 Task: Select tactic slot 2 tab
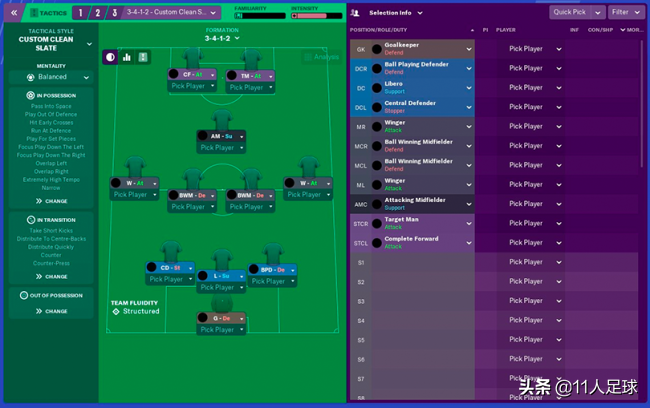98,13
